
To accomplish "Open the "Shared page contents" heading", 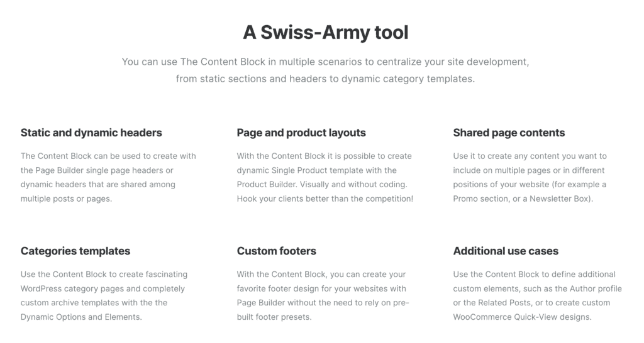I will (509, 133).
